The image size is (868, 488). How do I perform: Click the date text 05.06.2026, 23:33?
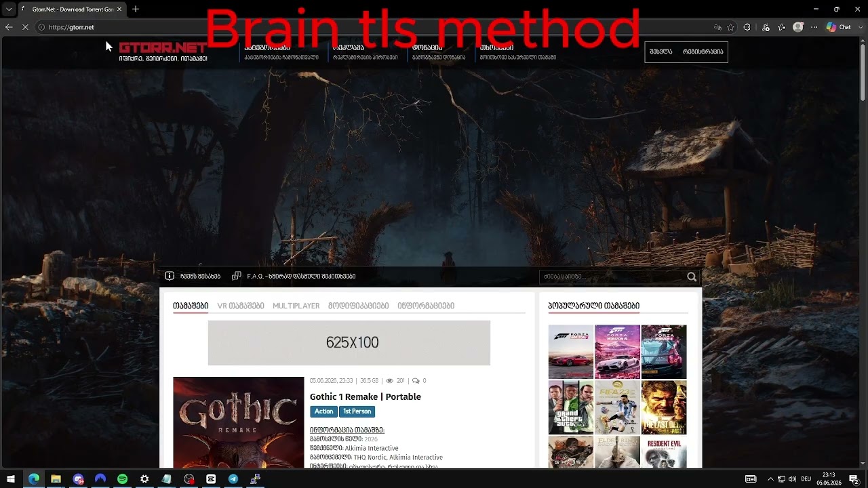(x=331, y=381)
